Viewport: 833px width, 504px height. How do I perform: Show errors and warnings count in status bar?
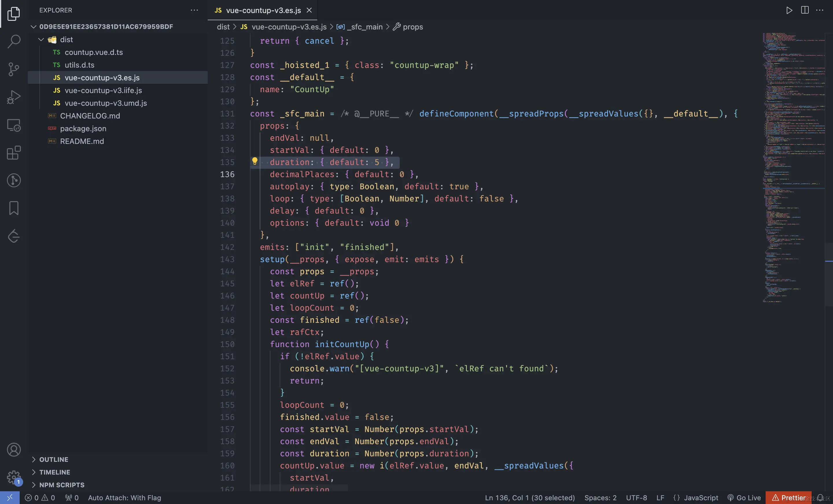40,498
